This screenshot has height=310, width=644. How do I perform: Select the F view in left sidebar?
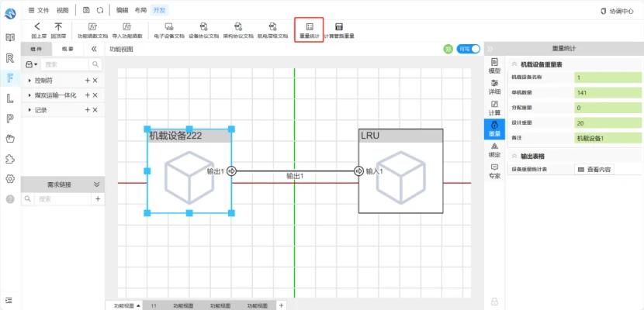[x=10, y=78]
